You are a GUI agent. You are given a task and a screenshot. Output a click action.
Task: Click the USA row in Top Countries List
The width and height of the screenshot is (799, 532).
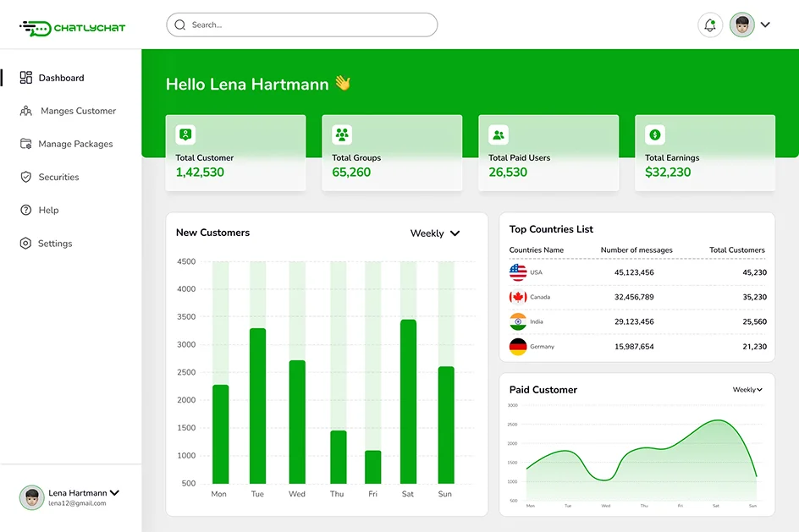tap(636, 272)
